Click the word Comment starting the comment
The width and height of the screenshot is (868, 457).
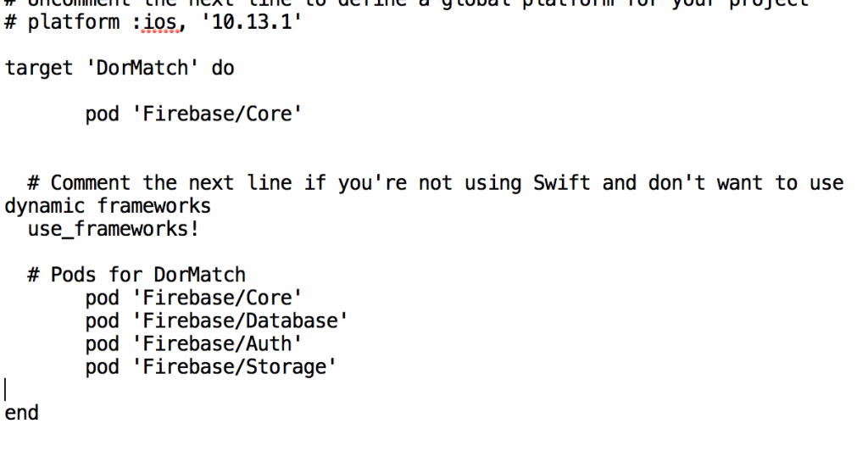[x=91, y=183]
